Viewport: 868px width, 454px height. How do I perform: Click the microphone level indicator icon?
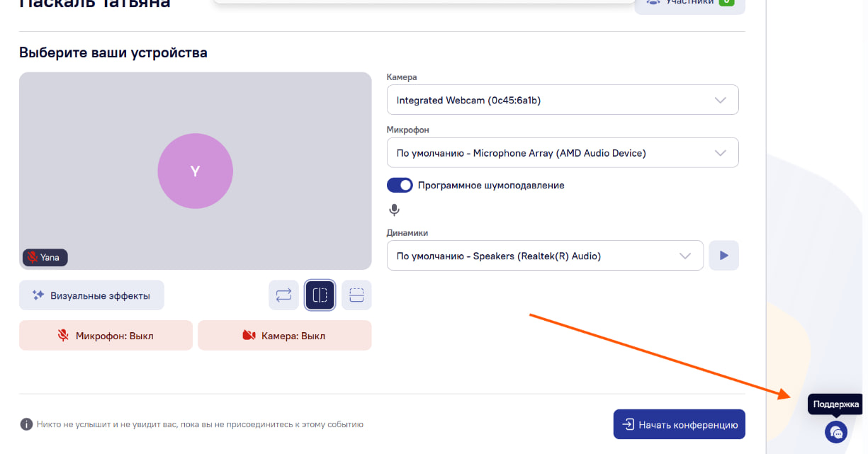click(x=395, y=210)
